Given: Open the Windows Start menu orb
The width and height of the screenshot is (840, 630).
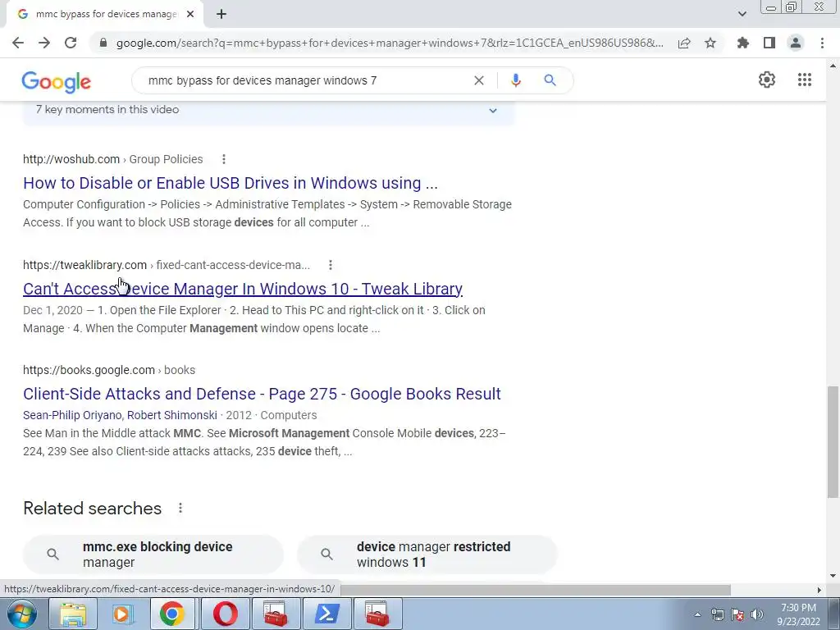Looking at the screenshot, I should click(22, 614).
